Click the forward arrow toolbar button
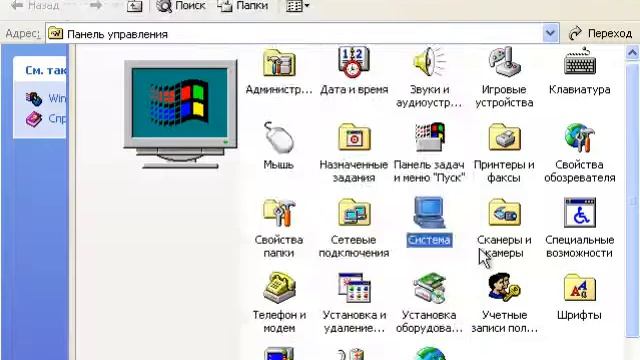 [x=96, y=6]
